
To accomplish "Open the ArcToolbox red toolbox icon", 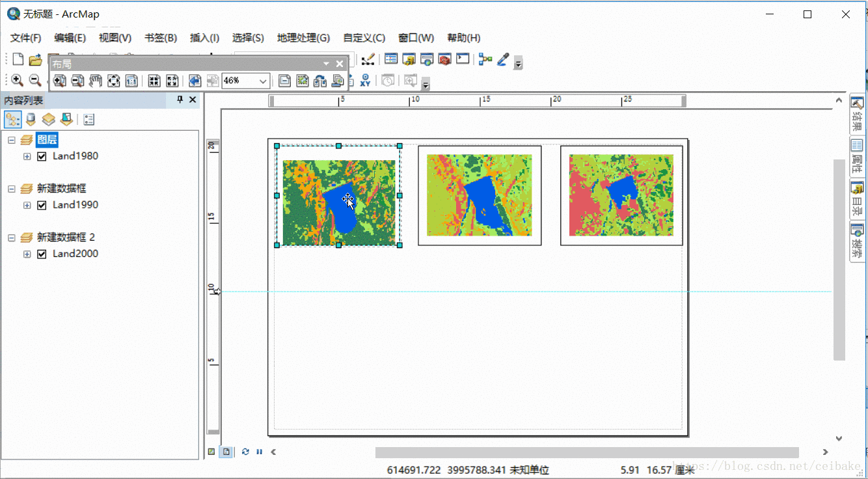I will point(444,59).
